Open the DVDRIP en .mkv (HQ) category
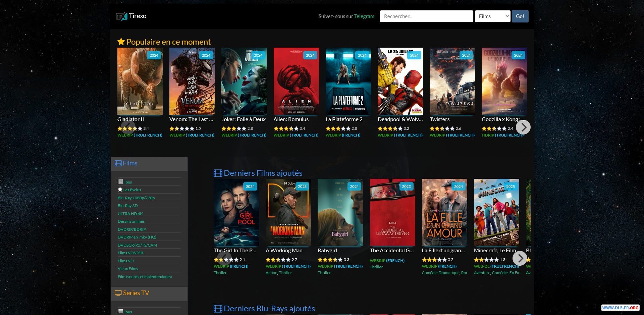644x315 pixels. tap(137, 237)
